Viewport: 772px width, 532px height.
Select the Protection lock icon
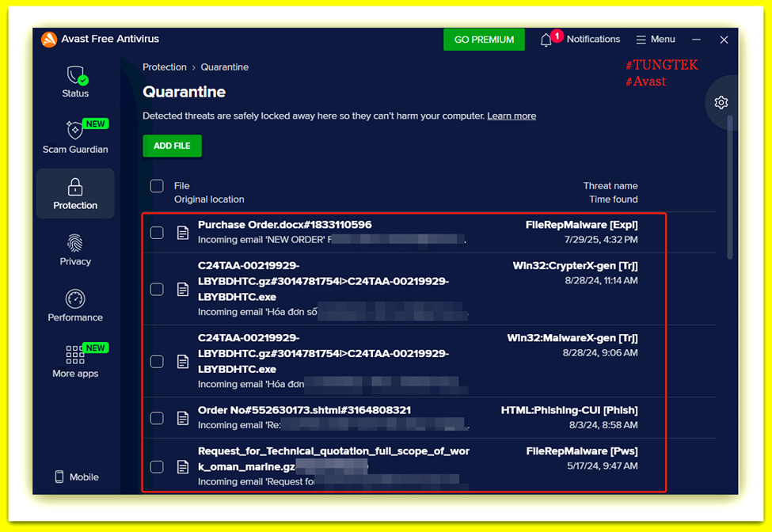pyautogui.click(x=75, y=188)
